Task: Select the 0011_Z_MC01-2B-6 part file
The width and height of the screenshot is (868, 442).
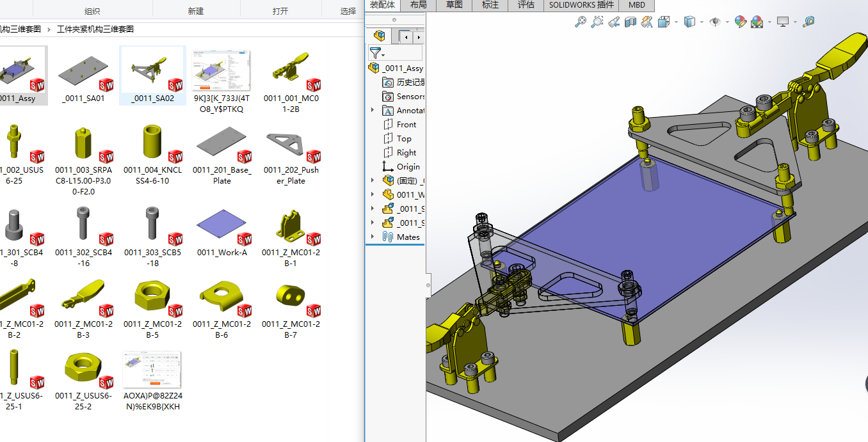Action: (x=221, y=308)
